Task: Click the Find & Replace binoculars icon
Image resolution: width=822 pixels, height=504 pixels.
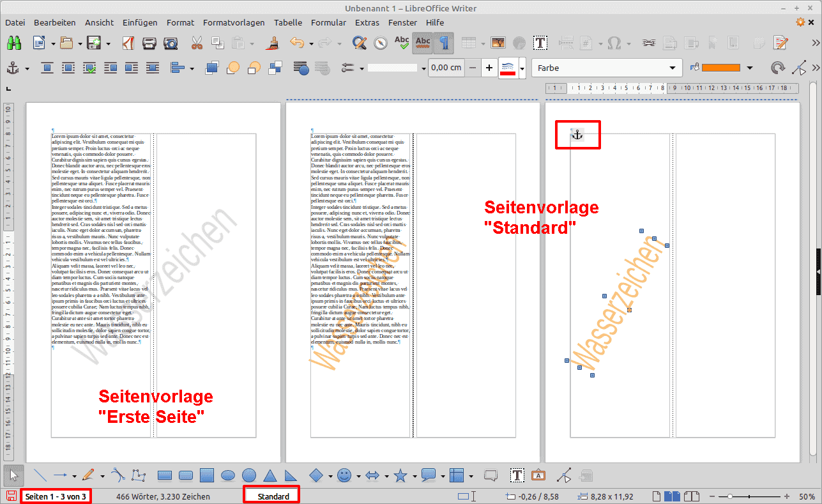Action: tap(13, 43)
